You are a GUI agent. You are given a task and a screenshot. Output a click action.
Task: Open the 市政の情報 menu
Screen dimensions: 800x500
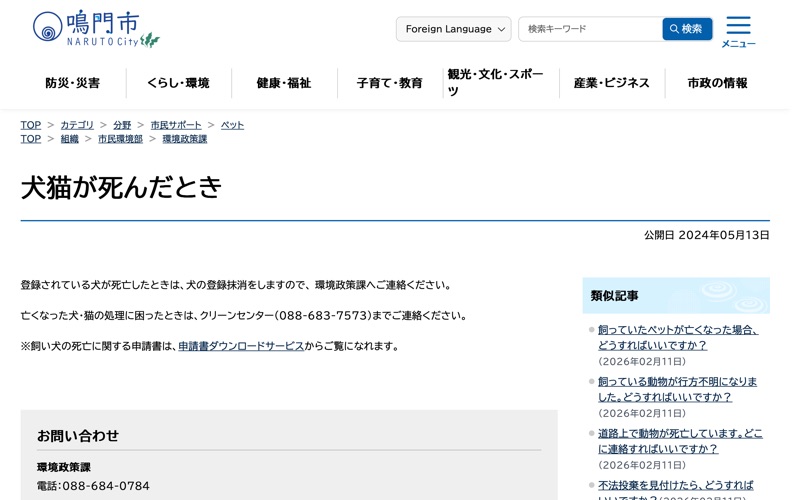coord(717,83)
